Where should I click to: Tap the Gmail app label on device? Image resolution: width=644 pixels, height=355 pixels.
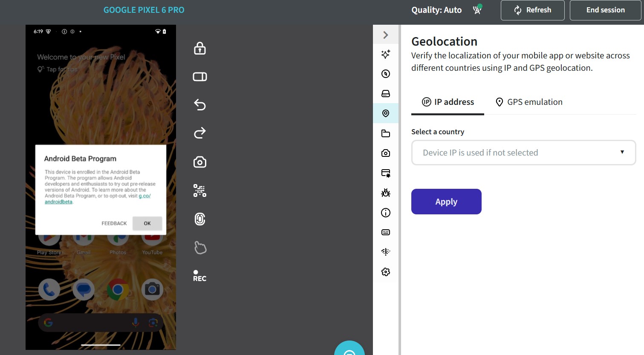pos(84,252)
